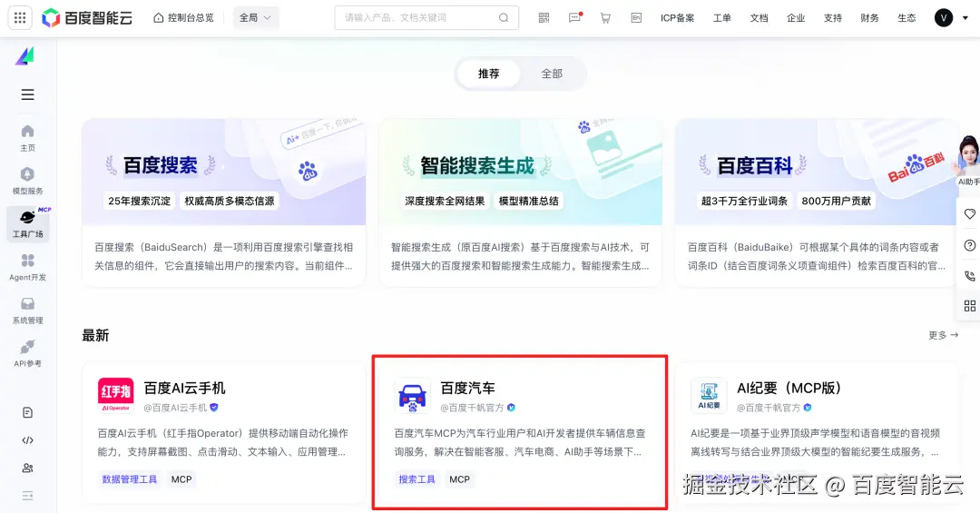Click 智能搜索生成 description text
The height and width of the screenshot is (513, 980).
point(521,256)
